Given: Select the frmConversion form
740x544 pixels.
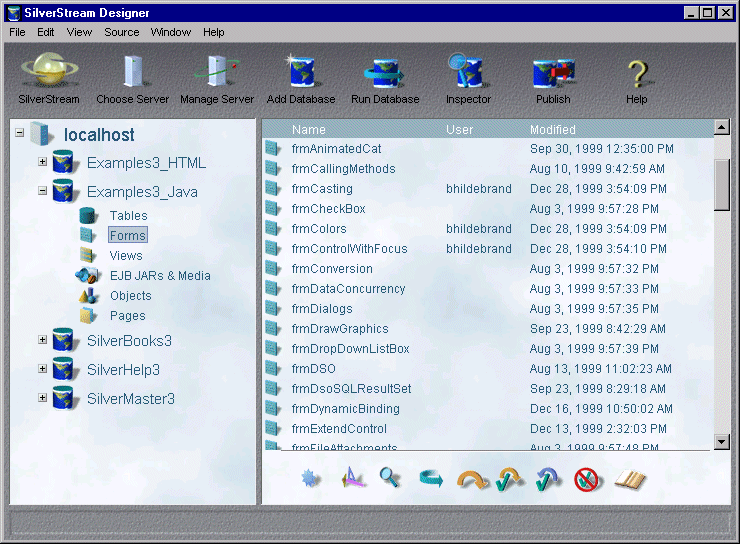Looking at the screenshot, I should tap(332, 269).
